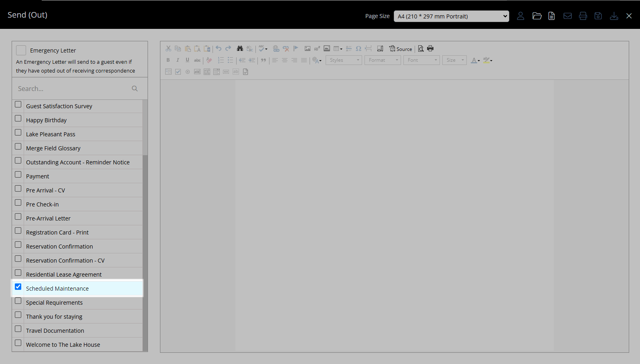Uncheck the Scheduled Maintenance checkbox

18,287
